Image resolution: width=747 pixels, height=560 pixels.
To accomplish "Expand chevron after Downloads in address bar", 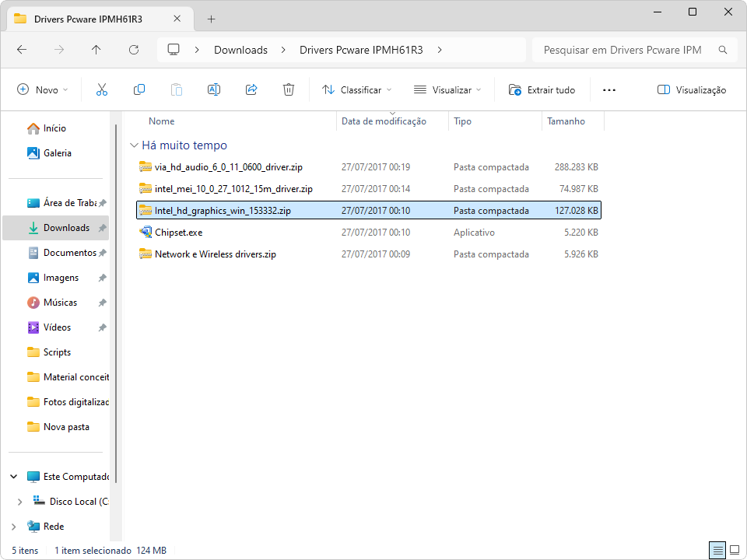I will [283, 50].
